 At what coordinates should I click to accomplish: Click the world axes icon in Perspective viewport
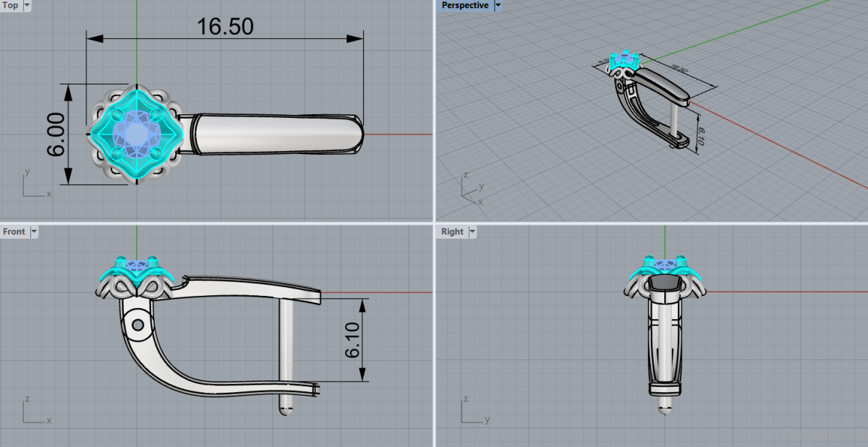click(472, 187)
